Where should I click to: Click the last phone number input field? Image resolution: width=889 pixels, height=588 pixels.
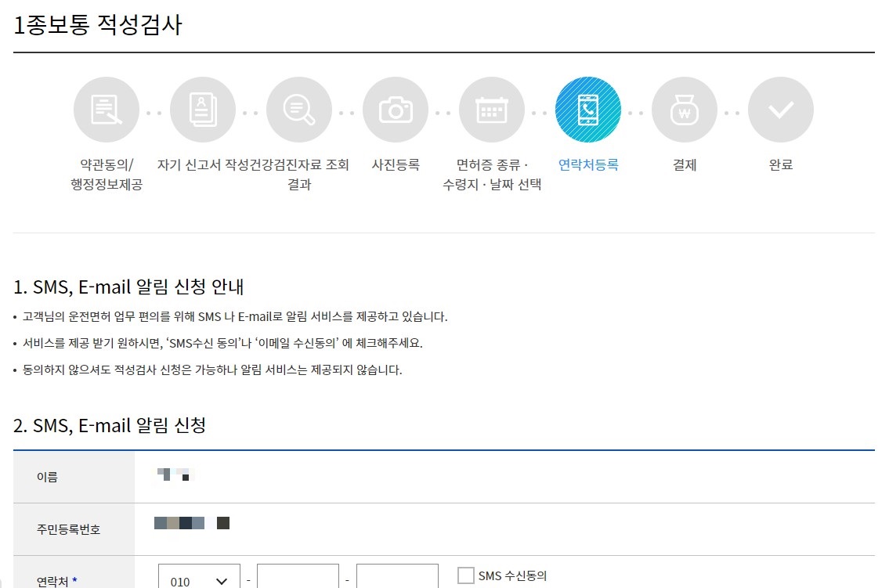pos(398,578)
